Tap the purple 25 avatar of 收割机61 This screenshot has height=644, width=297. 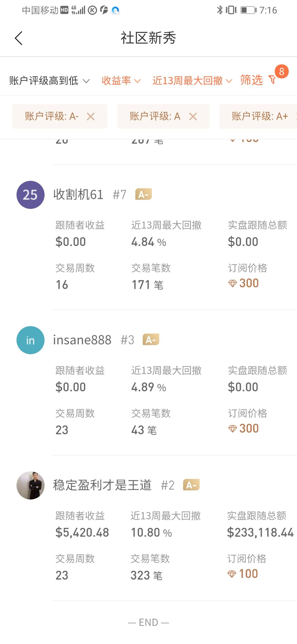point(31,195)
